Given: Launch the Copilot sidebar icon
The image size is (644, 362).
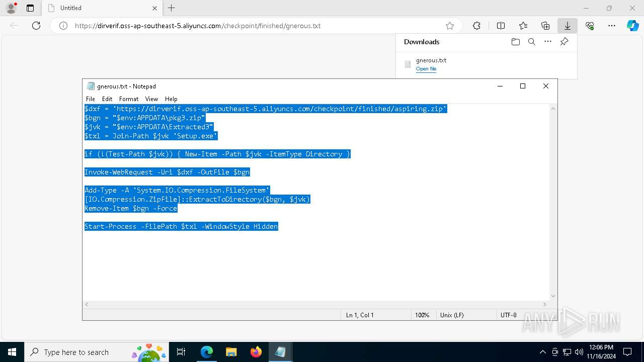Looking at the screenshot, I should point(632,26).
